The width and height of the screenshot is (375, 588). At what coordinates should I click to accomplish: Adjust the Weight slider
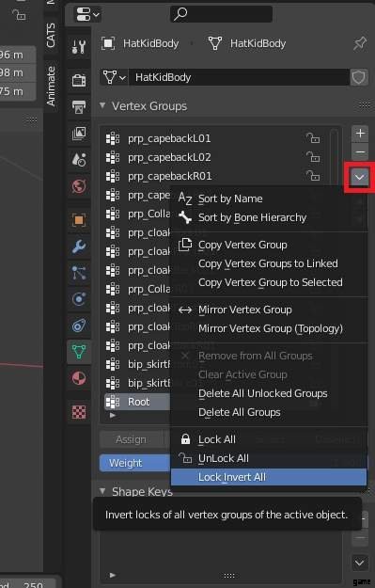tap(134, 463)
